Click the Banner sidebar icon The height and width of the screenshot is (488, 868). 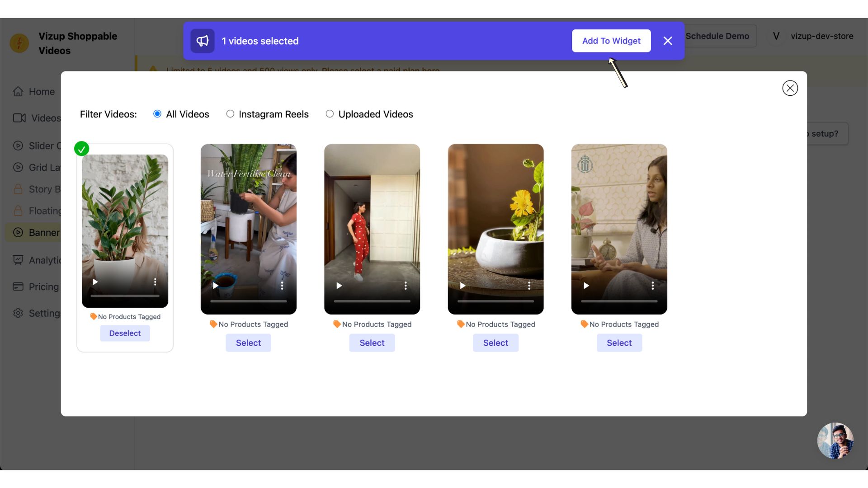coord(17,233)
